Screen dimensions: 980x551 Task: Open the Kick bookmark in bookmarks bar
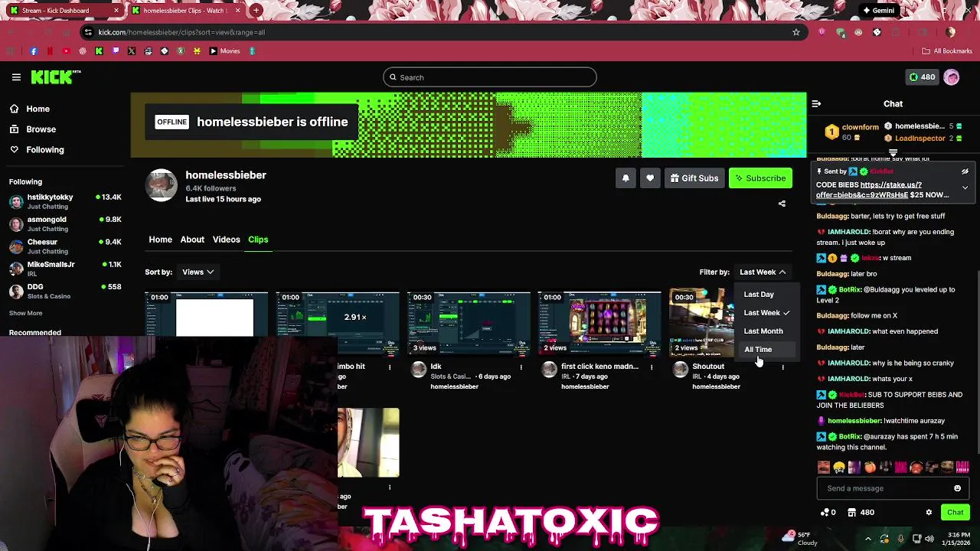pyautogui.click(x=99, y=51)
